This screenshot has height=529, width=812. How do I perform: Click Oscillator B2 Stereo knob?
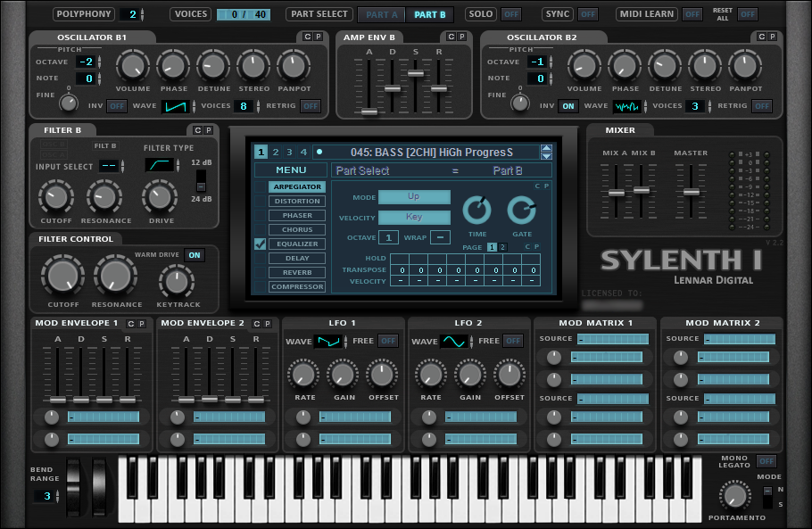(705, 67)
